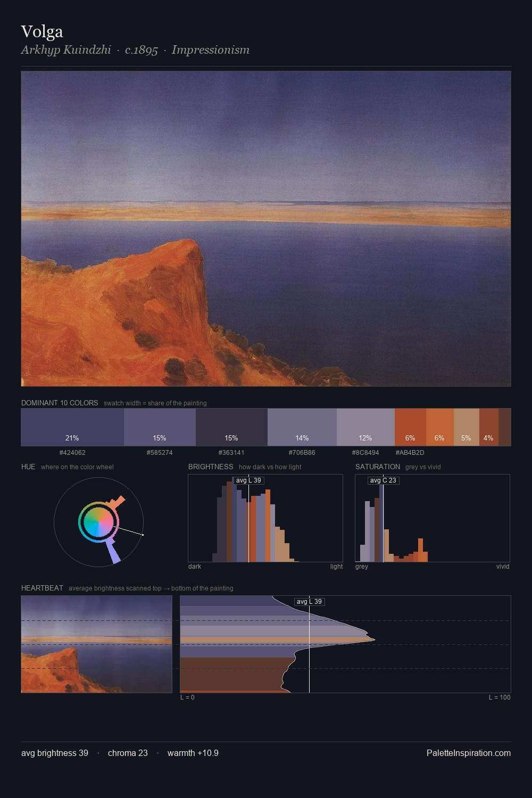Click the 21% swatch colored #424062
The height and width of the screenshot is (798, 532).
72,427
